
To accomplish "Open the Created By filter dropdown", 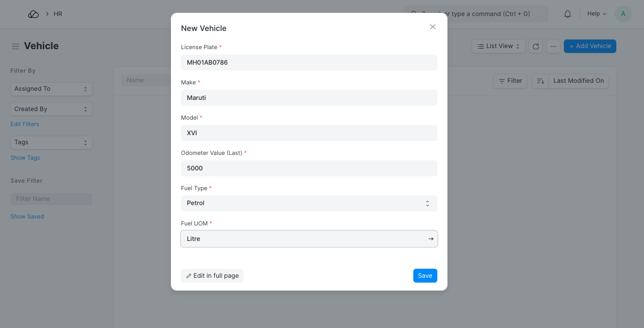I will pos(51,109).
